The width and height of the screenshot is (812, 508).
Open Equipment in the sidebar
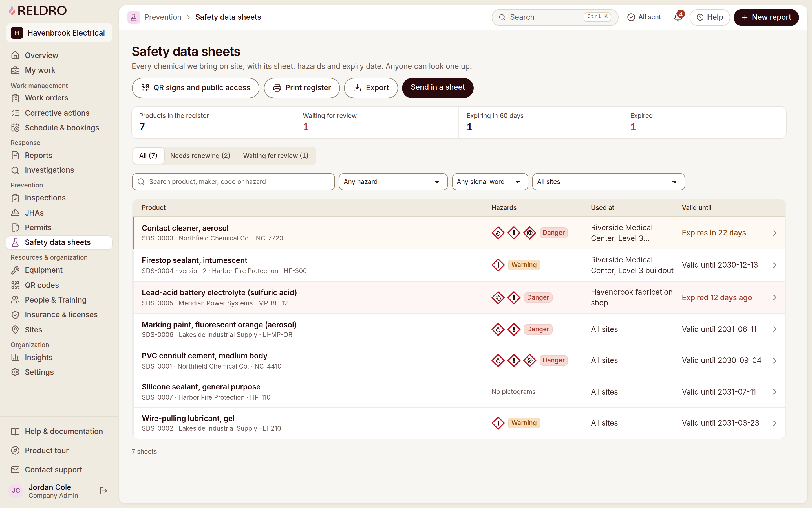[x=59, y=270]
